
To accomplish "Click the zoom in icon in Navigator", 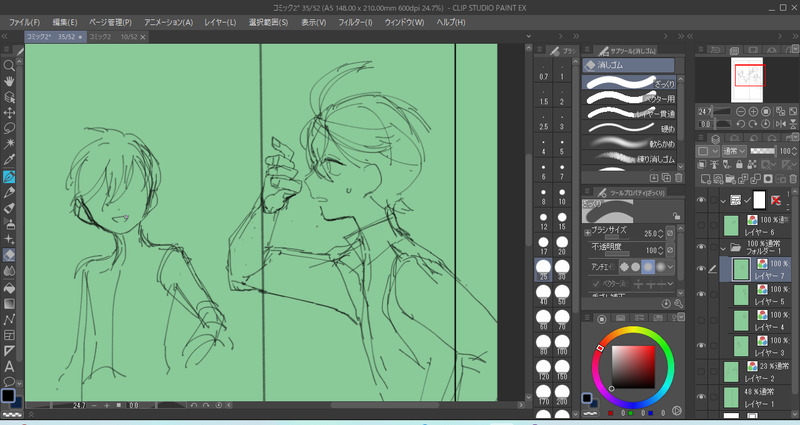I will [753, 111].
